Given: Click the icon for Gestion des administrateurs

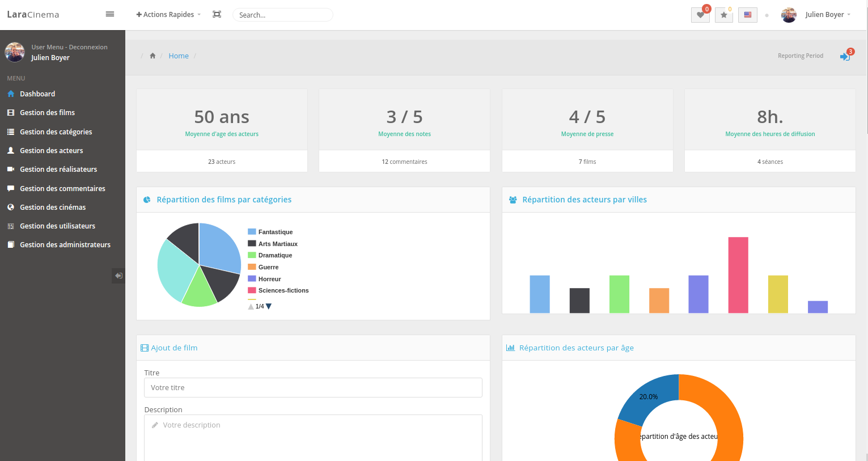Looking at the screenshot, I should pos(11,245).
